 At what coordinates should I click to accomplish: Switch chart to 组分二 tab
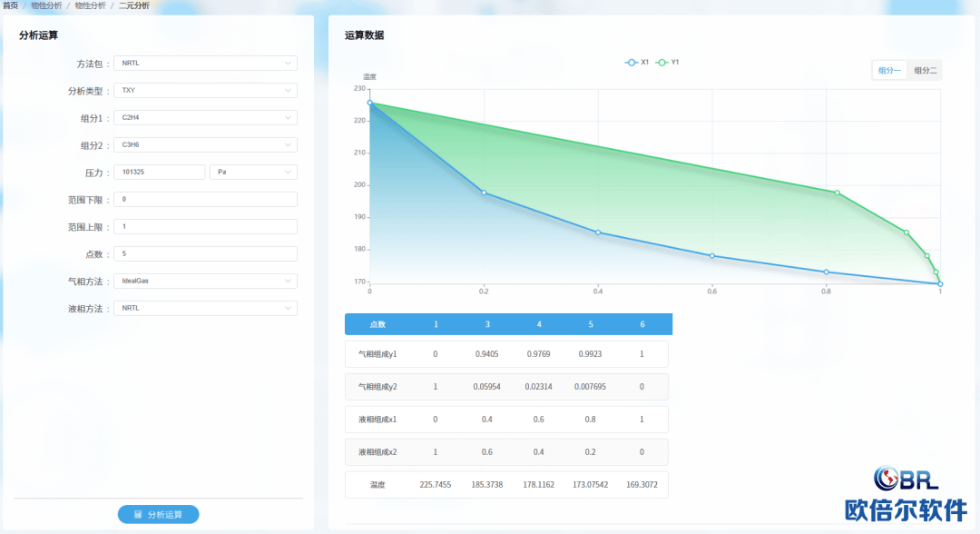(925, 71)
